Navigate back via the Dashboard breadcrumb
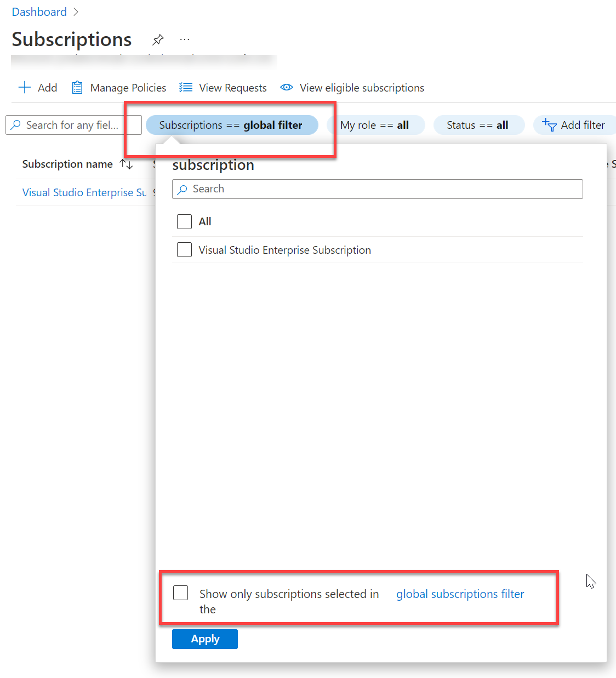 pyautogui.click(x=38, y=12)
